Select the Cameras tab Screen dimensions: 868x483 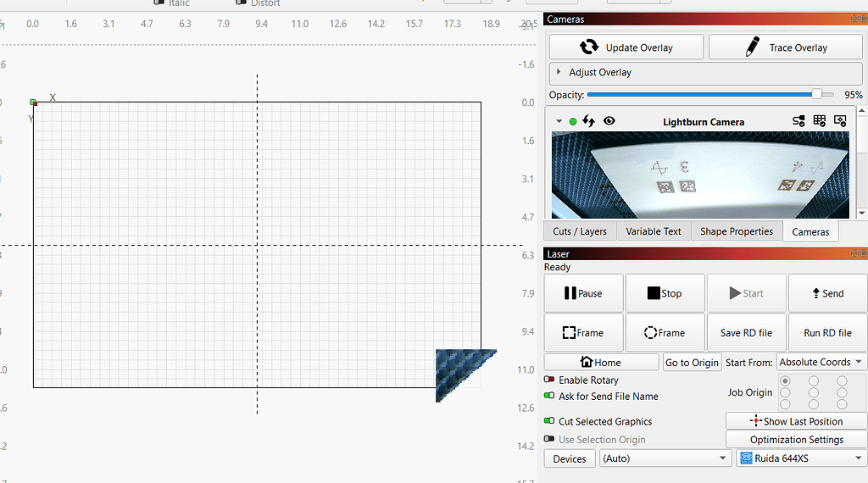pyautogui.click(x=810, y=232)
